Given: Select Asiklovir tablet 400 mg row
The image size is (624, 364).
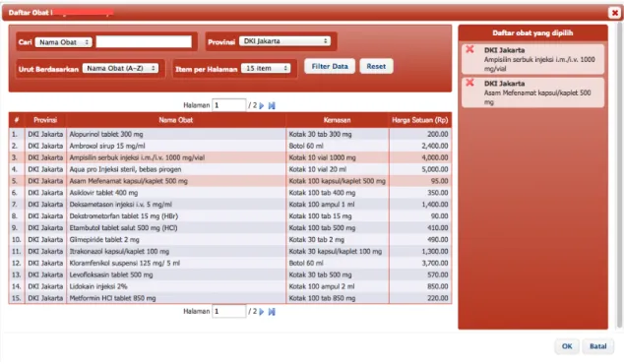Looking at the screenshot, I should point(230,193).
